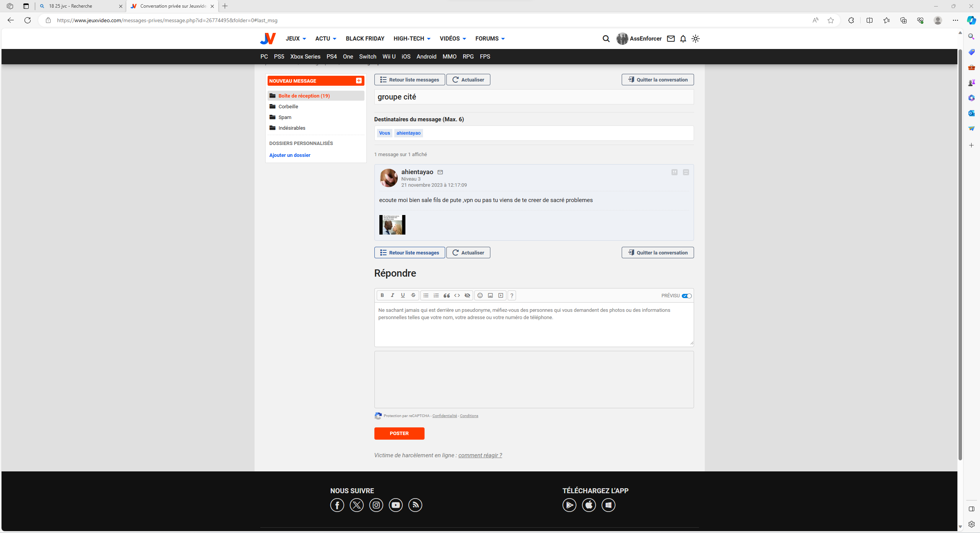Focus the reply message text area
980x533 pixels.
(x=534, y=324)
